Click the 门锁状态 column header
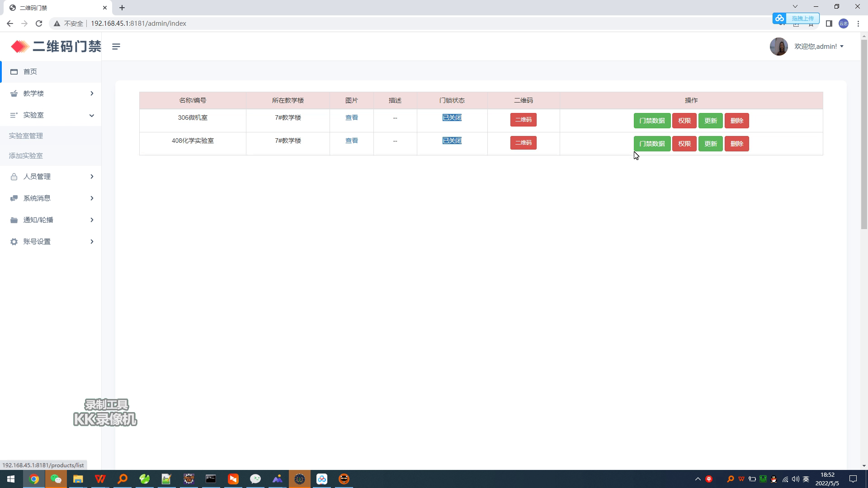This screenshot has width=868, height=488. point(452,100)
